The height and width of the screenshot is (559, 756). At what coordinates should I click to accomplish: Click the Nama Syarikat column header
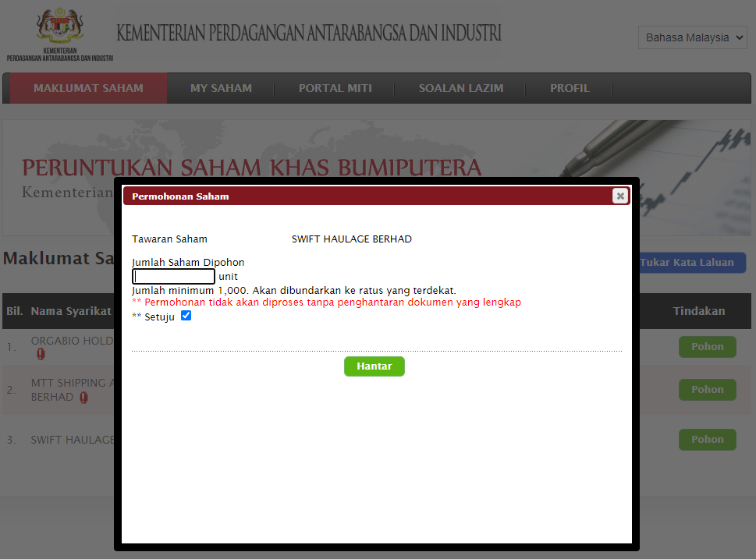70,311
